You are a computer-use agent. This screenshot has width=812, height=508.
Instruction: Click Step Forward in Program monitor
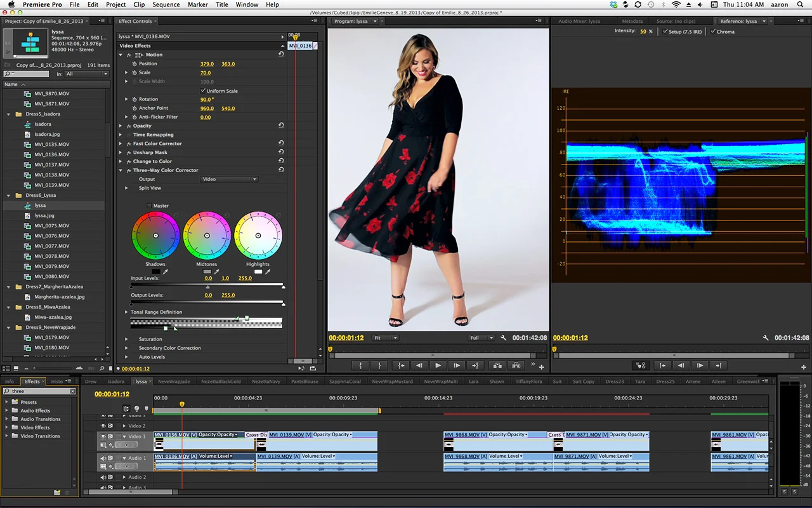[x=457, y=366]
